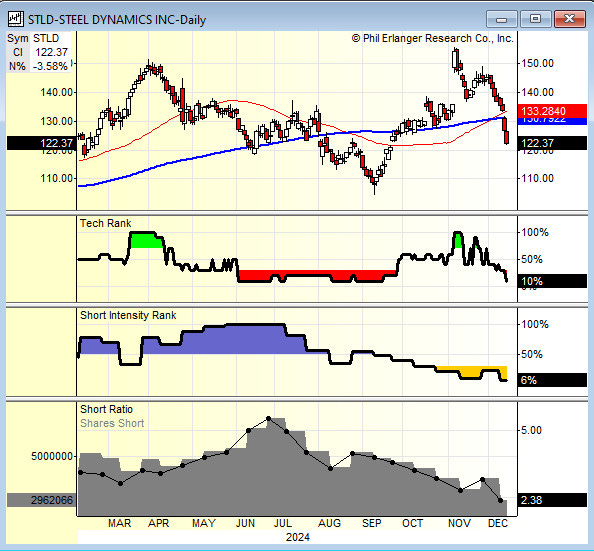Click the AUG month label on time axis
Screen dimensions: 594x551
point(329,523)
